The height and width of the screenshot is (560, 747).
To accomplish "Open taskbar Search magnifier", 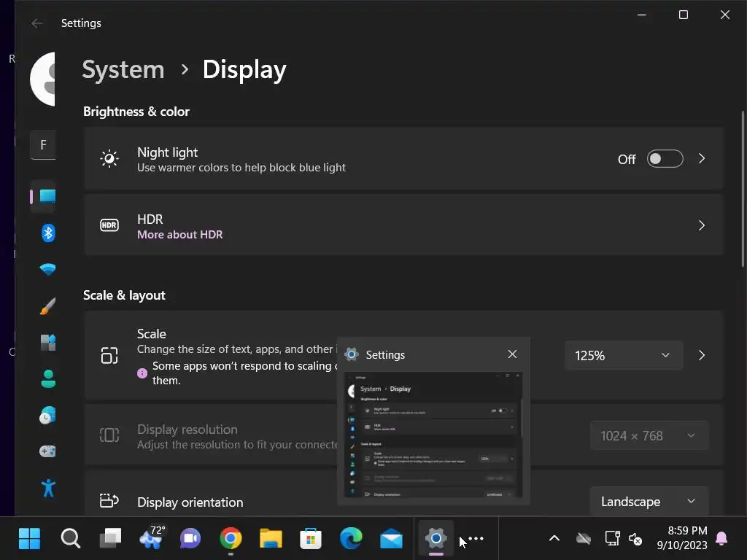I will pos(71,539).
